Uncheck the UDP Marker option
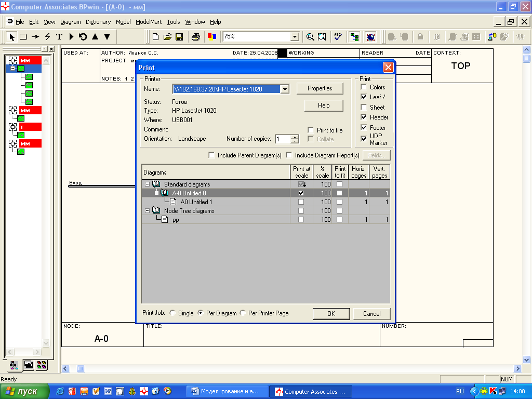The width and height of the screenshot is (532, 399). pos(364,139)
